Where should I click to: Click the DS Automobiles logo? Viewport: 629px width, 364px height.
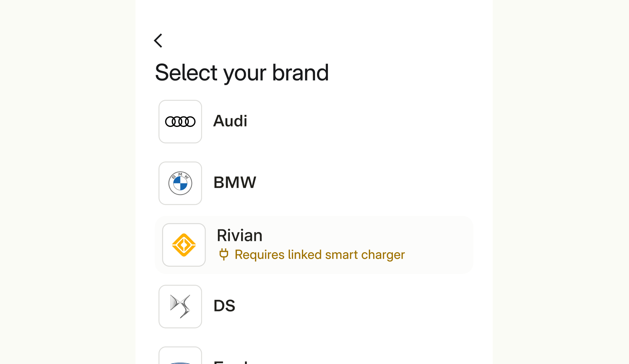tap(180, 306)
